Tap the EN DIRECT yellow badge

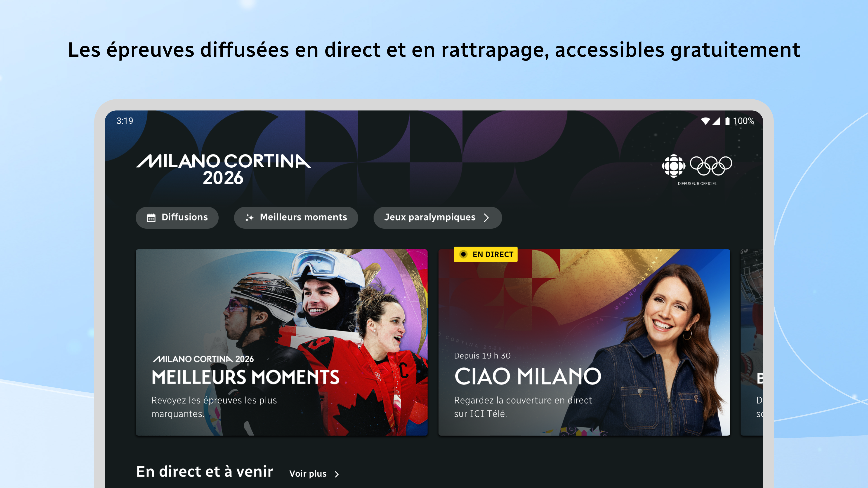pos(486,254)
